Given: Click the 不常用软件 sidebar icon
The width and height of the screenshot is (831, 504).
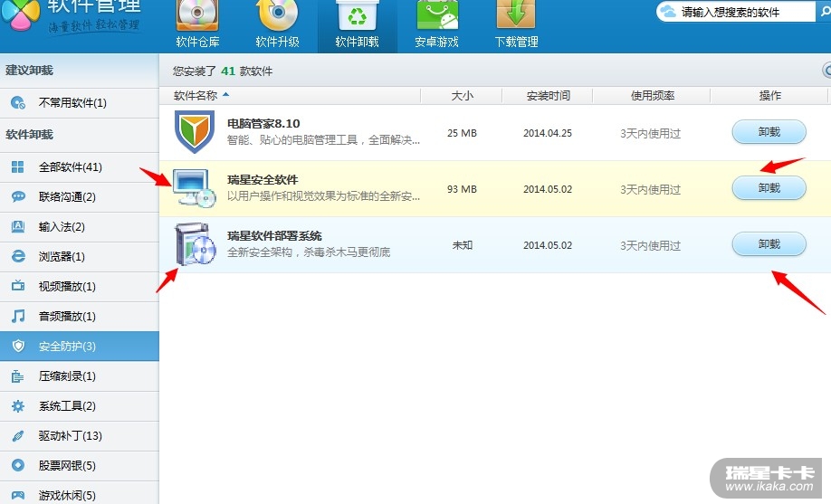Looking at the screenshot, I should 18,103.
